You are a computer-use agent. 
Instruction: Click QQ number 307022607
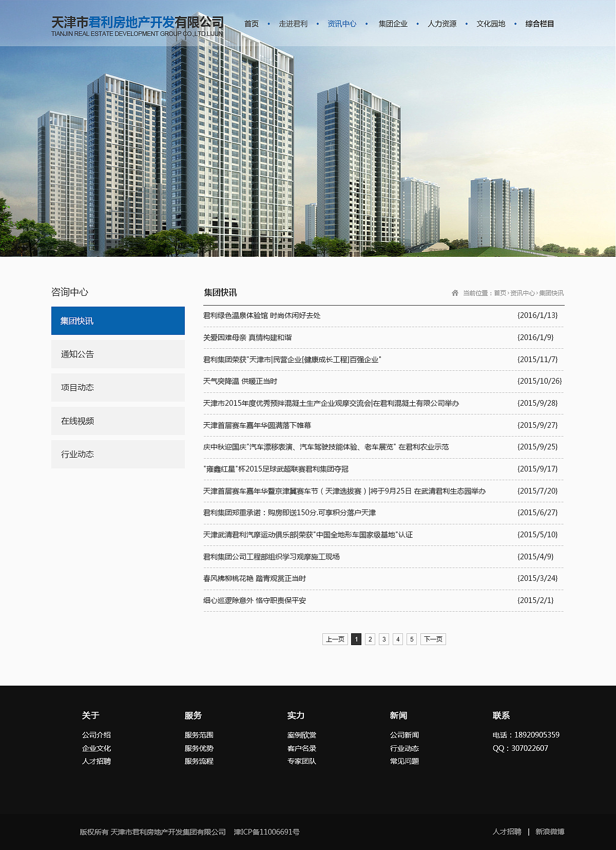click(530, 748)
